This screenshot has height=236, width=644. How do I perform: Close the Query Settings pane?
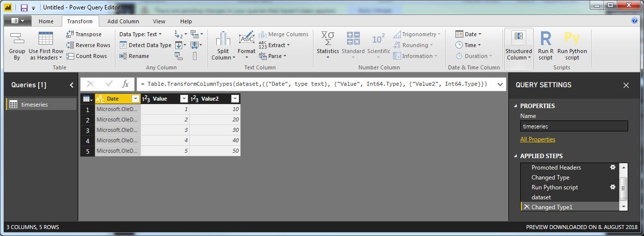coord(626,85)
